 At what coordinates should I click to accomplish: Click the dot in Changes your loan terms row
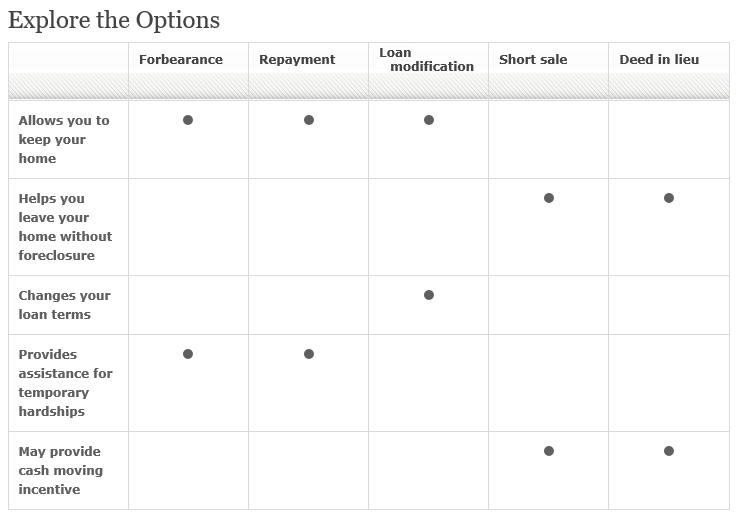(x=429, y=295)
